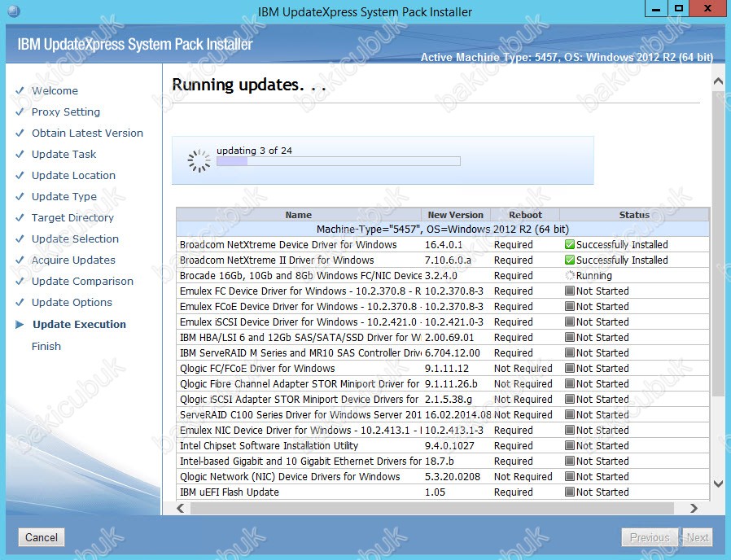This screenshot has height=560, width=731.
Task: Click the Not Started icon on the Intel Chipset Software row
Action: click(569, 445)
